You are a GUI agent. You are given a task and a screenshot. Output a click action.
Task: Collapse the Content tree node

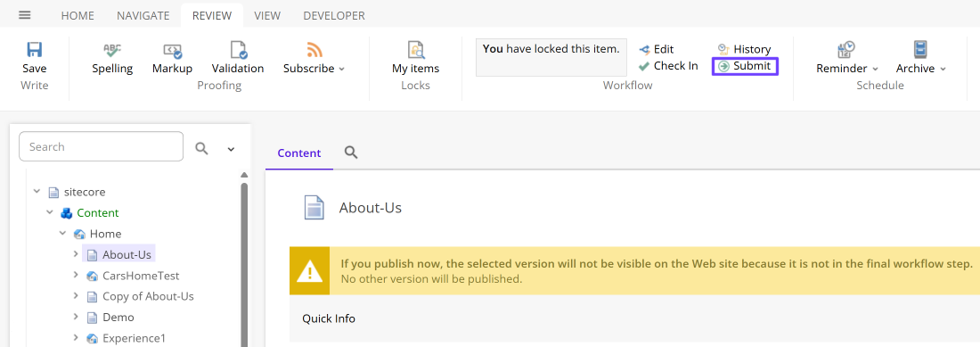(49, 212)
